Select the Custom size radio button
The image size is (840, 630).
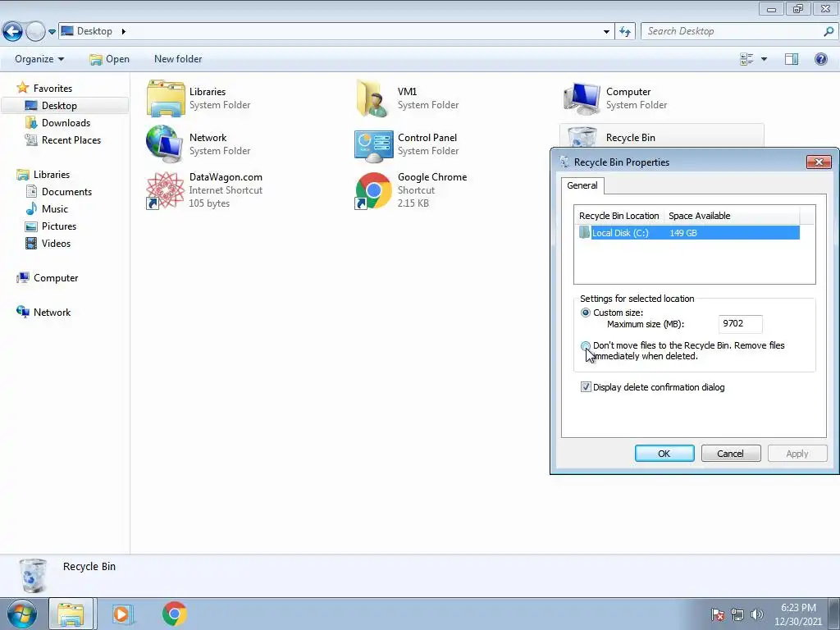(x=586, y=313)
